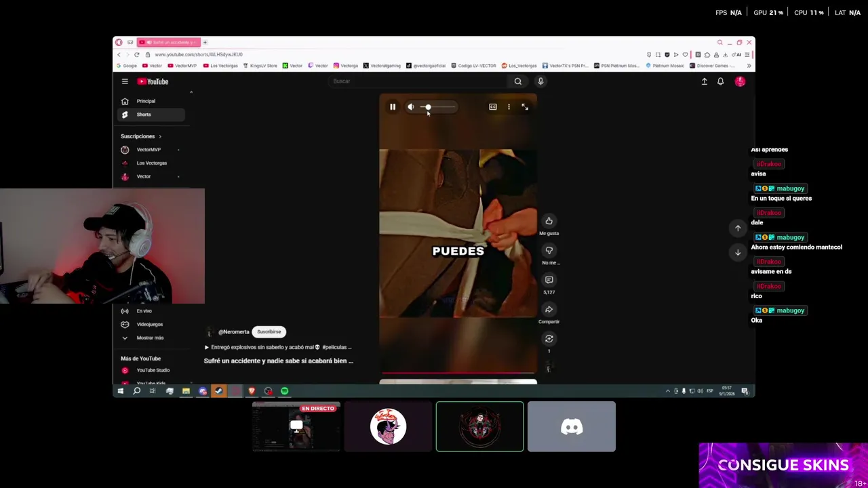868x488 pixels.
Task: Click the Short title 'Sufré un accidente'
Action: [279, 361]
